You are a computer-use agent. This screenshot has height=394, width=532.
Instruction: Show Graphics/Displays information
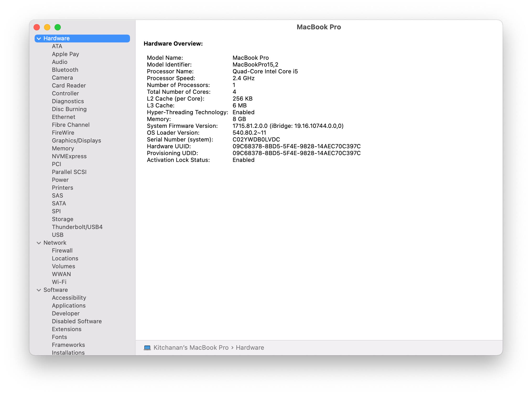76,141
